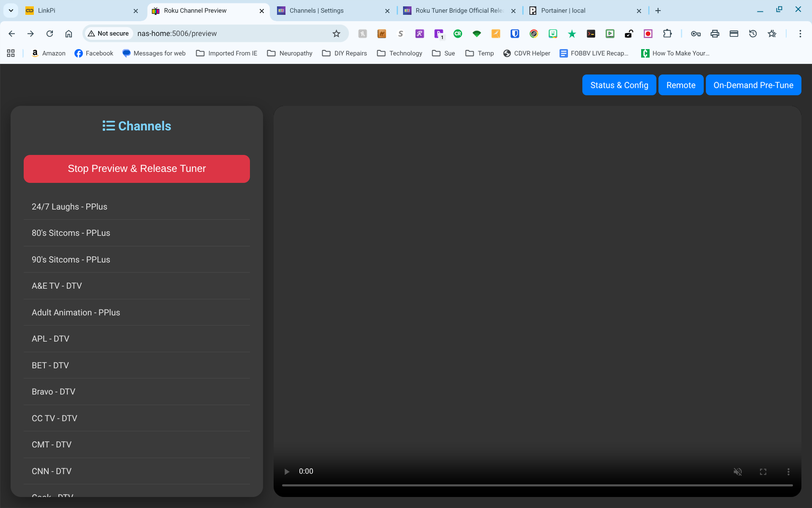Viewport: 812px width, 508px height.
Task: Open the video player more options menu
Action: pyautogui.click(x=788, y=472)
